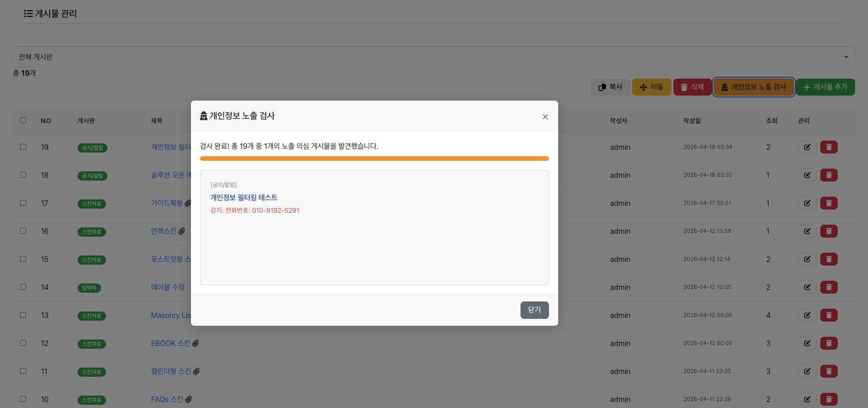Viewport: 868px width, 408px height.
Task: Click the 조회 column header
Action: (x=772, y=120)
